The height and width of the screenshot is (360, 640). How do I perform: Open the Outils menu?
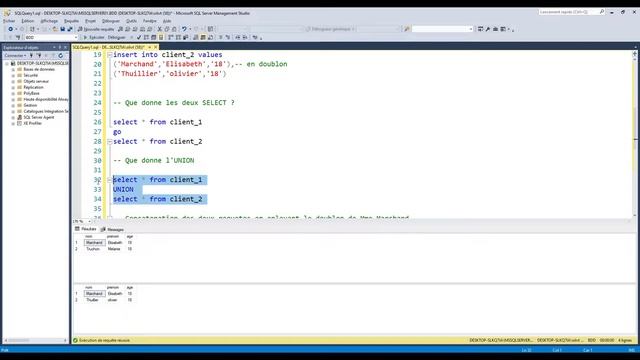point(131,21)
